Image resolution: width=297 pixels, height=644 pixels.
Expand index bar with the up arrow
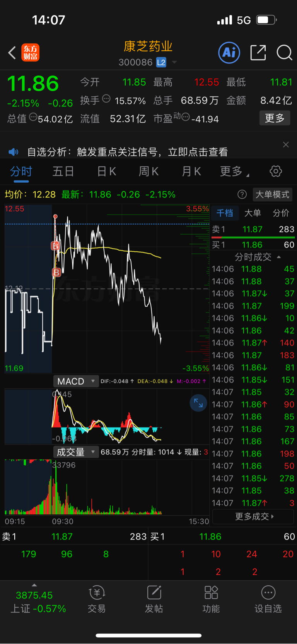pyautogui.click(x=34, y=585)
